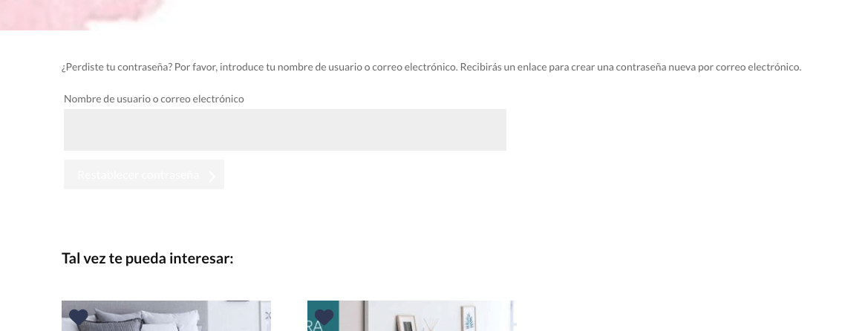Click 'Recibirás un enlace' sentence in instructions
868x331 pixels.
630,67
